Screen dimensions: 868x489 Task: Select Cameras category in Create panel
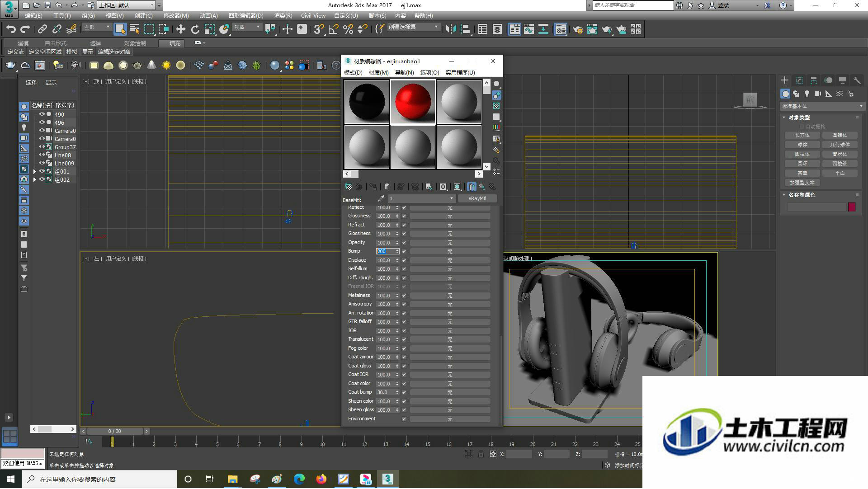click(x=818, y=94)
